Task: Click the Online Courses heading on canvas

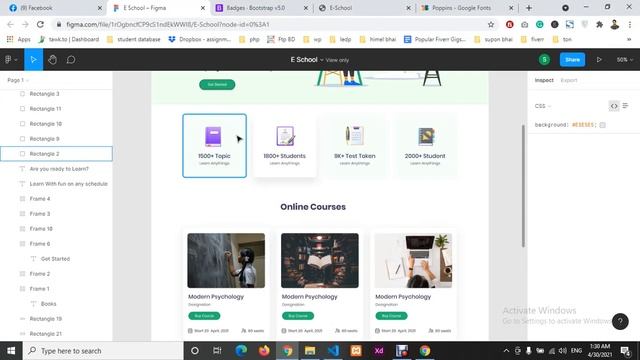Action: [x=313, y=207]
